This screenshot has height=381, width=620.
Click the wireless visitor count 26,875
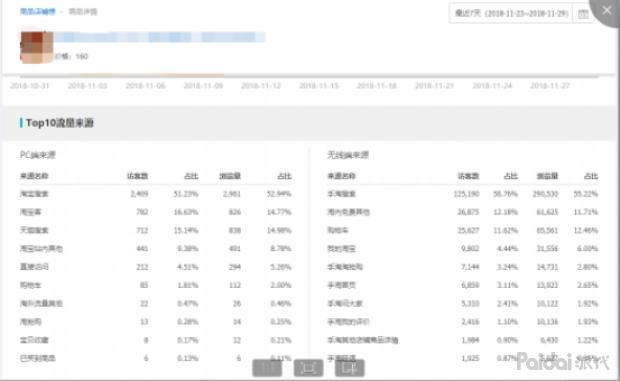click(x=469, y=212)
